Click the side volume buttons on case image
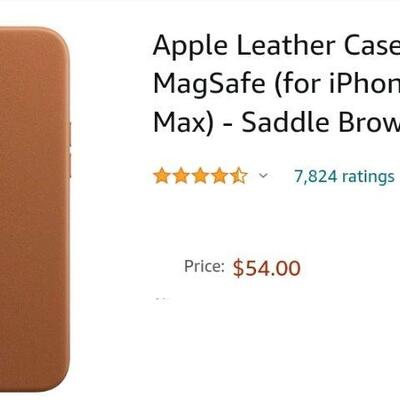The width and height of the screenshot is (400, 400). 70,150
